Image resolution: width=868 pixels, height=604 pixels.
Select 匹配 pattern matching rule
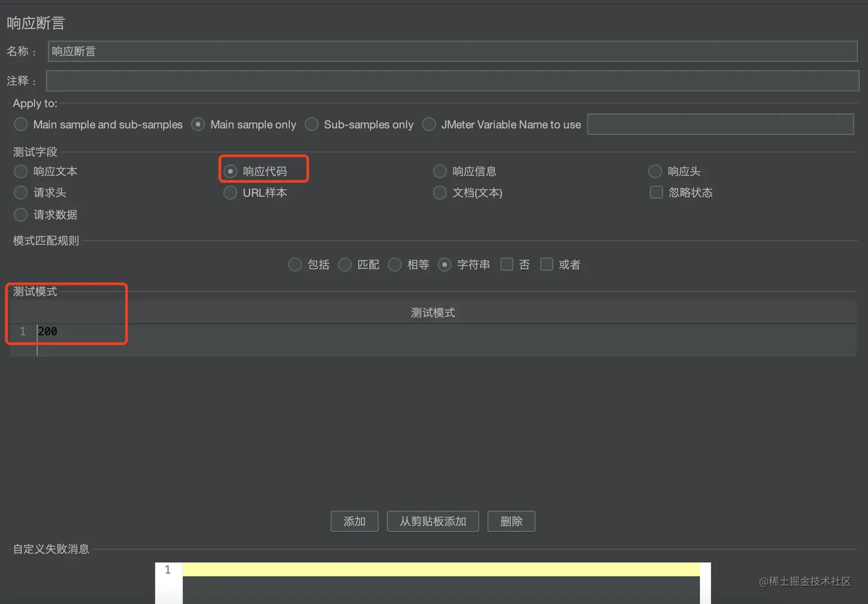click(x=345, y=265)
